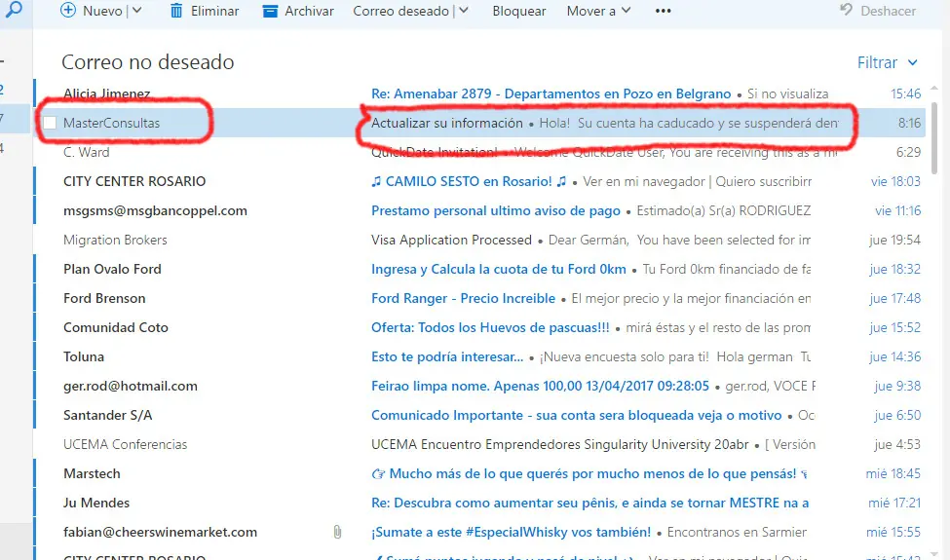The height and width of the screenshot is (560, 950).
Task: Click the plus icon beside Nuevo
Action: (x=68, y=11)
